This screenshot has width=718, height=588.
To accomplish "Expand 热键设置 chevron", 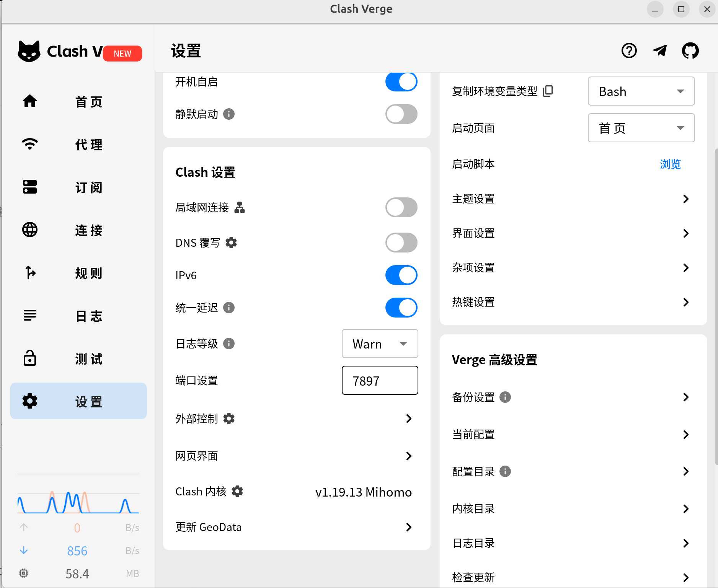I will pos(686,302).
